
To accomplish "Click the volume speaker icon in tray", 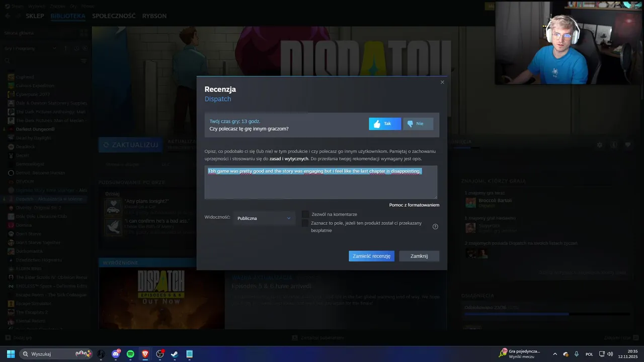I will point(610,354).
